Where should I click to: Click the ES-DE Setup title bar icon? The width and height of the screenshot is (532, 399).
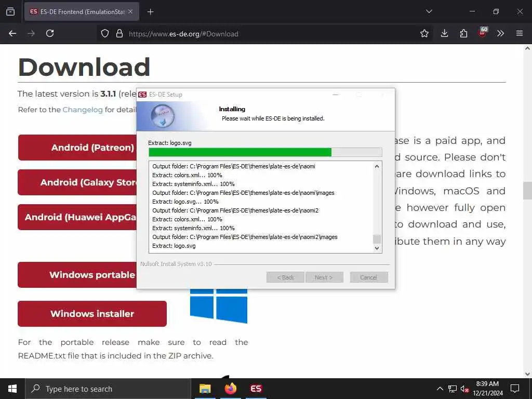coord(142,95)
